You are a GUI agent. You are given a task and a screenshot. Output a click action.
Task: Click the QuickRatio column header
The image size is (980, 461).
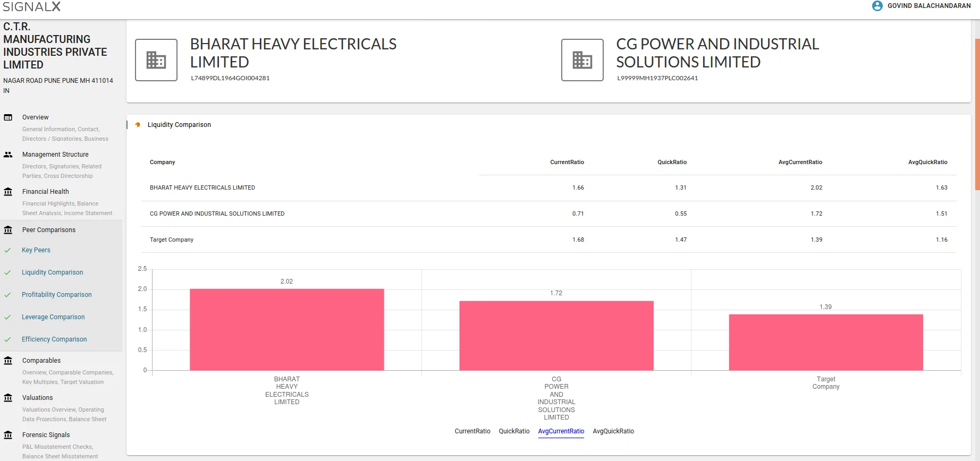(x=672, y=163)
